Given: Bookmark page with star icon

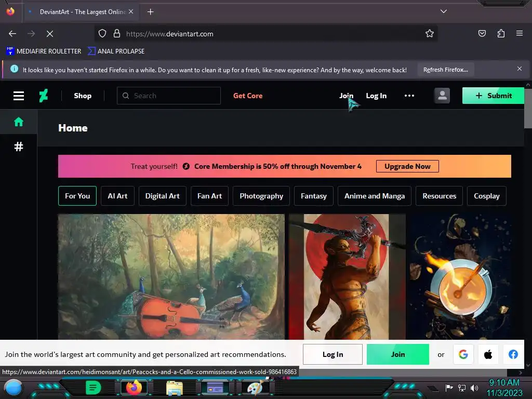Looking at the screenshot, I should (x=430, y=34).
